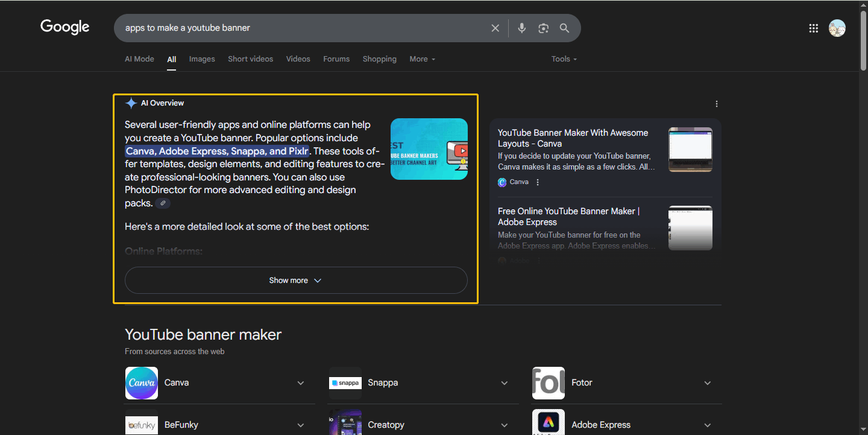Viewport: 868px width, 435px height.
Task: Open the Canva source card thumbnail
Action: 691,150
